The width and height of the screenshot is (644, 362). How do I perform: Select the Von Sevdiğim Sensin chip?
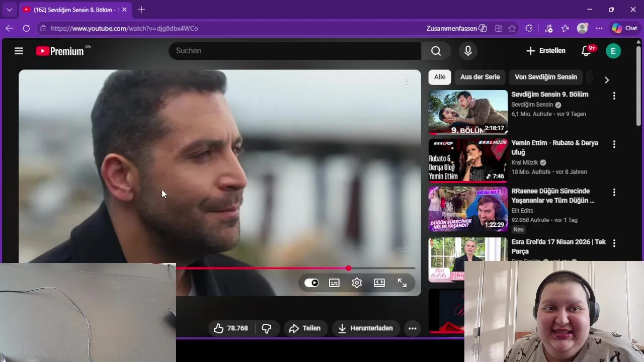(546, 77)
